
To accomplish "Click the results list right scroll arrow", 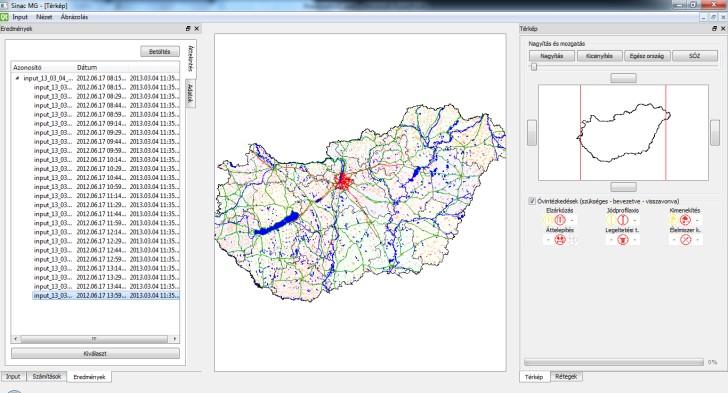I will click(175, 339).
